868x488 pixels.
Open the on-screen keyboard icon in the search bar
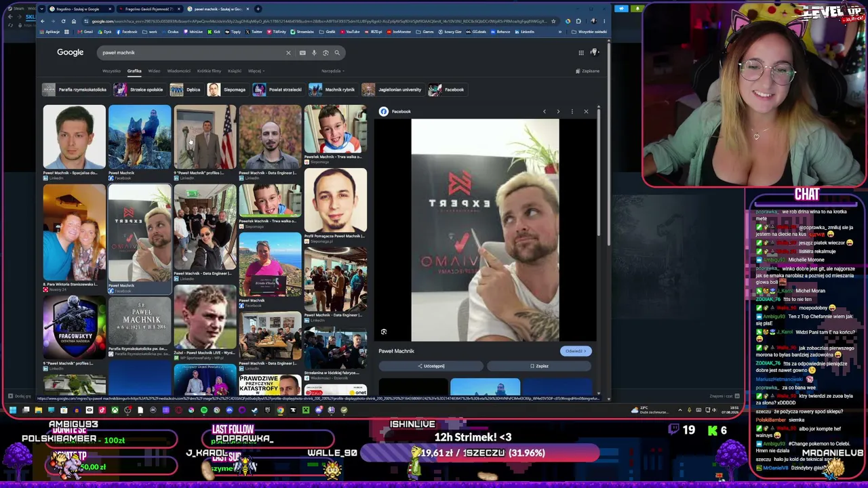coord(302,53)
